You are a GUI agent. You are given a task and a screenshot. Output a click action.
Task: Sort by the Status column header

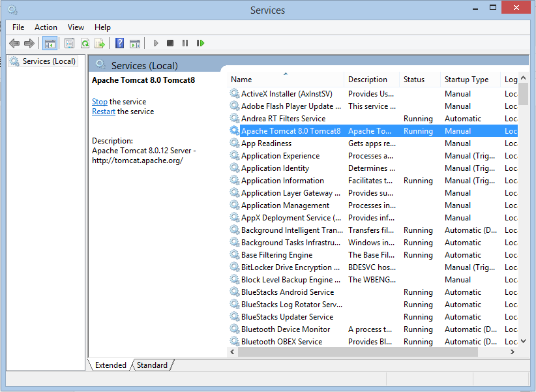[420, 80]
